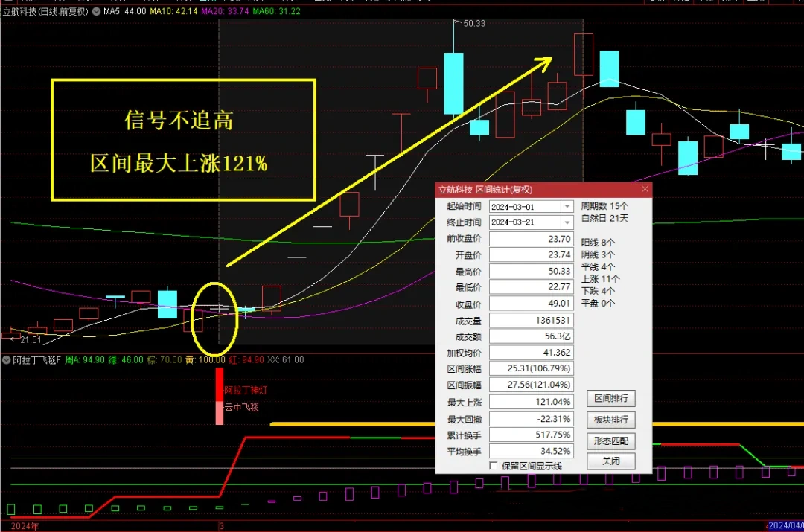Image resolution: width=804 pixels, height=532 pixels.
Task: Select the 最高价 value 50.33 field
Action: coord(532,271)
